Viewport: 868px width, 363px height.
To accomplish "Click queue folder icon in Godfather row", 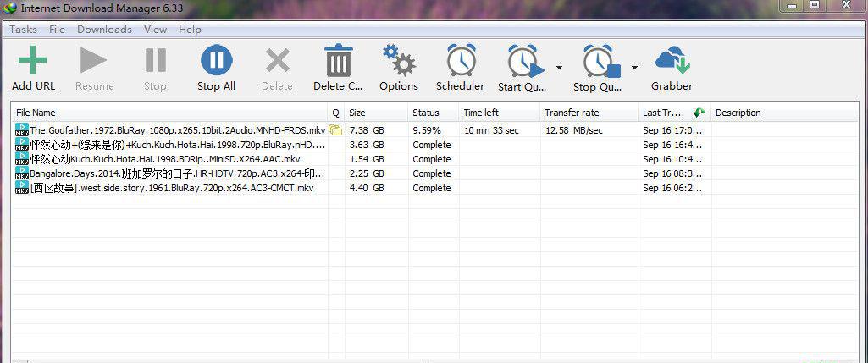I will click(x=335, y=130).
